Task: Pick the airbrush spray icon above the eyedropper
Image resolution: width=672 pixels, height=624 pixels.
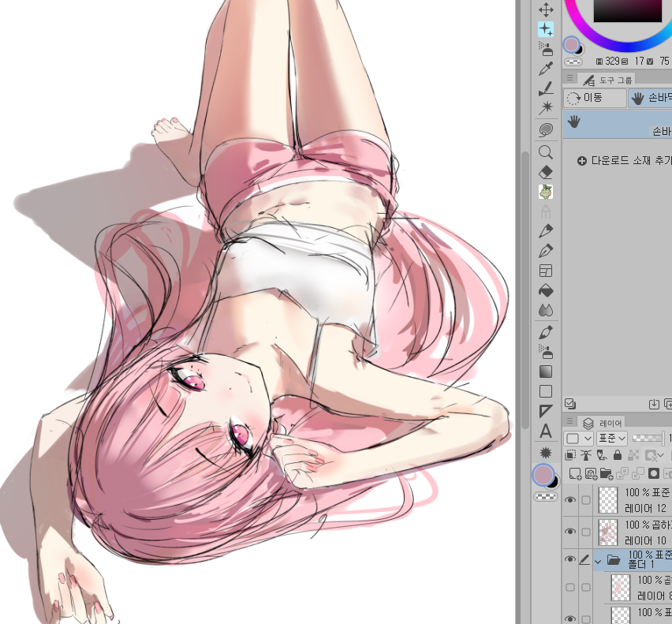Action: click(546, 49)
